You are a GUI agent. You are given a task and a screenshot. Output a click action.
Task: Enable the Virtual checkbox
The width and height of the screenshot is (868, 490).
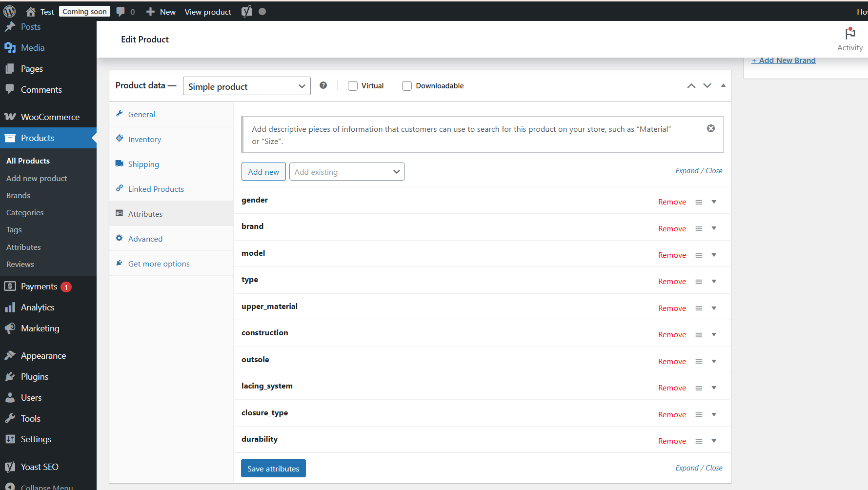pyautogui.click(x=352, y=85)
